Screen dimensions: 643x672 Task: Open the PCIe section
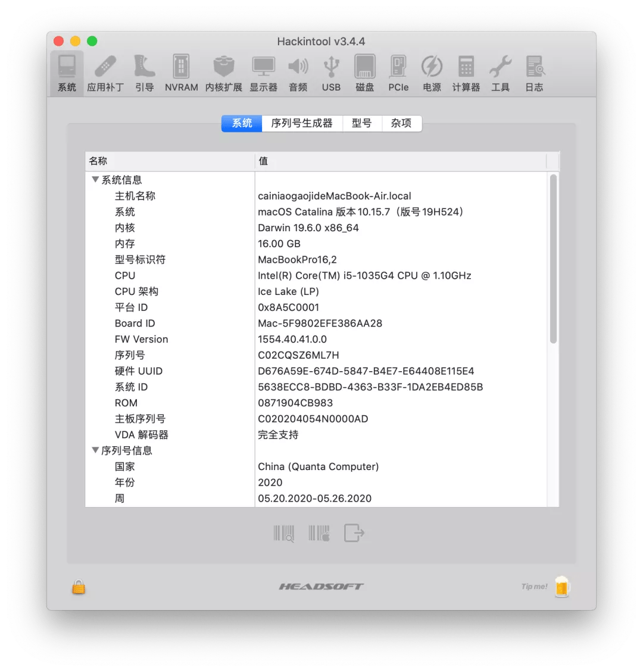[x=398, y=73]
